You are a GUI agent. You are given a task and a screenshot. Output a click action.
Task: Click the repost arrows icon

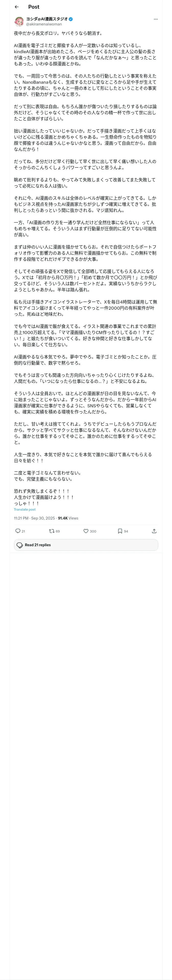(52, 531)
